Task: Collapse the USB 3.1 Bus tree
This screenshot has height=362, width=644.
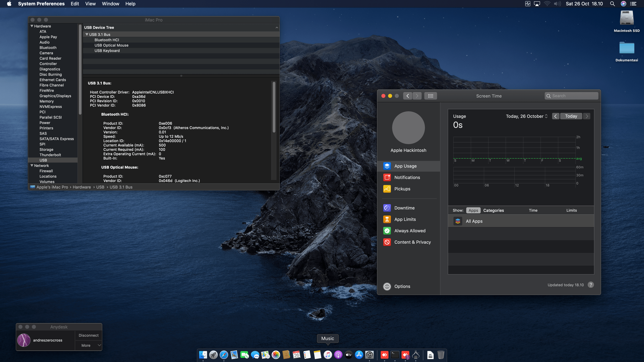Action: (87, 35)
